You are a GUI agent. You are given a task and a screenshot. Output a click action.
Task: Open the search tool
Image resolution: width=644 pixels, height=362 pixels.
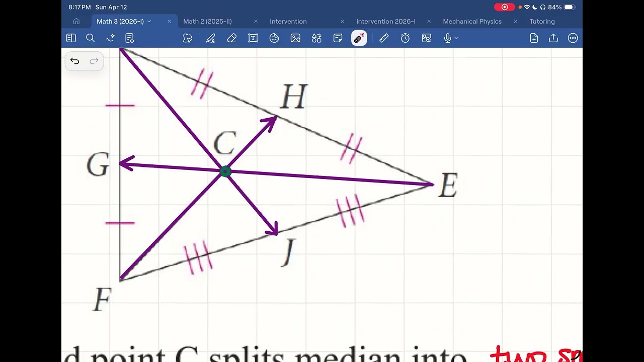[91, 38]
